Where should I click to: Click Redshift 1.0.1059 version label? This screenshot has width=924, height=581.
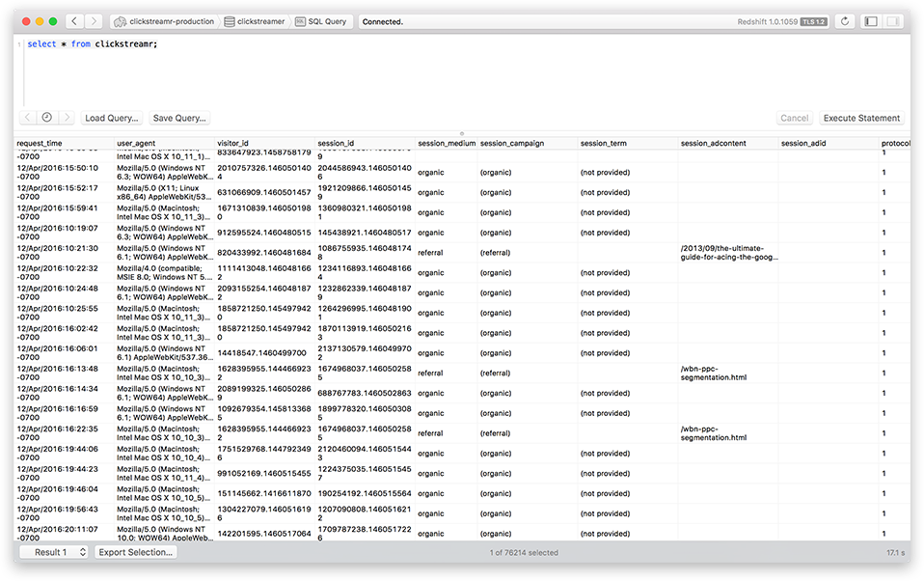coord(767,22)
